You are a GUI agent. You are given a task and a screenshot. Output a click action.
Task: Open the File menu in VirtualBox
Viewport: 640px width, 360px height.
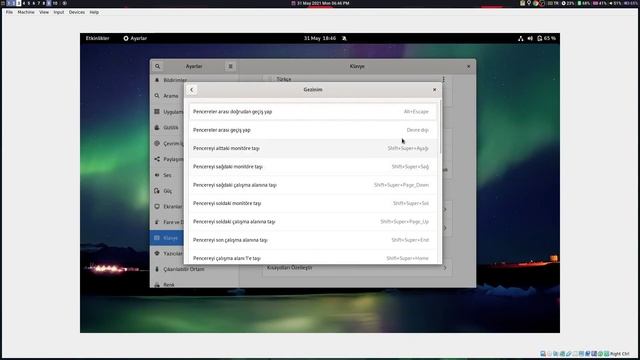[9, 12]
